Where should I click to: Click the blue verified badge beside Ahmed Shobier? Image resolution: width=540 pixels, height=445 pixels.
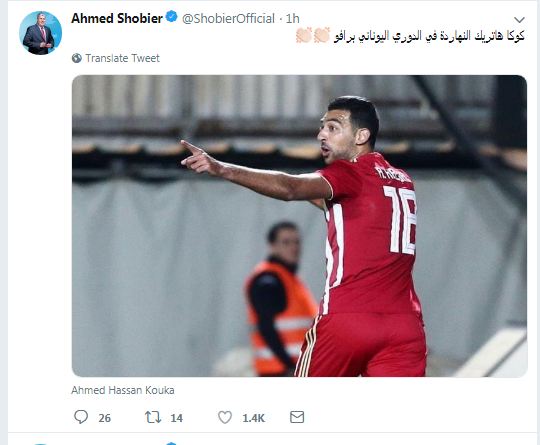(x=172, y=17)
